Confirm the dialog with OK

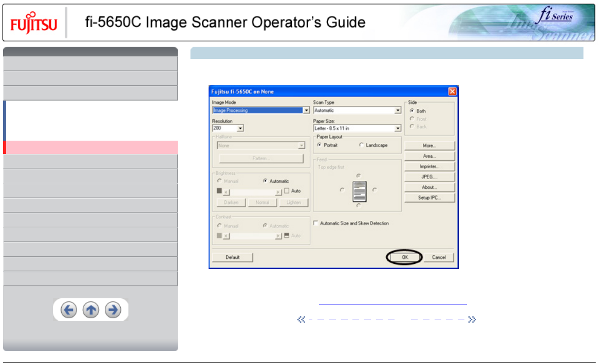tap(405, 257)
